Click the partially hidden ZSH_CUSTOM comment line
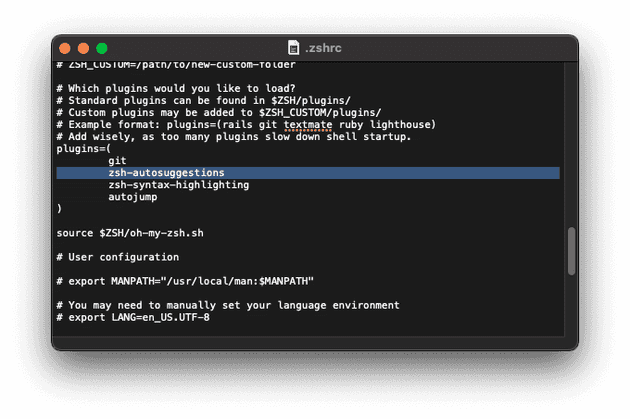The image size is (630, 419). (x=176, y=65)
